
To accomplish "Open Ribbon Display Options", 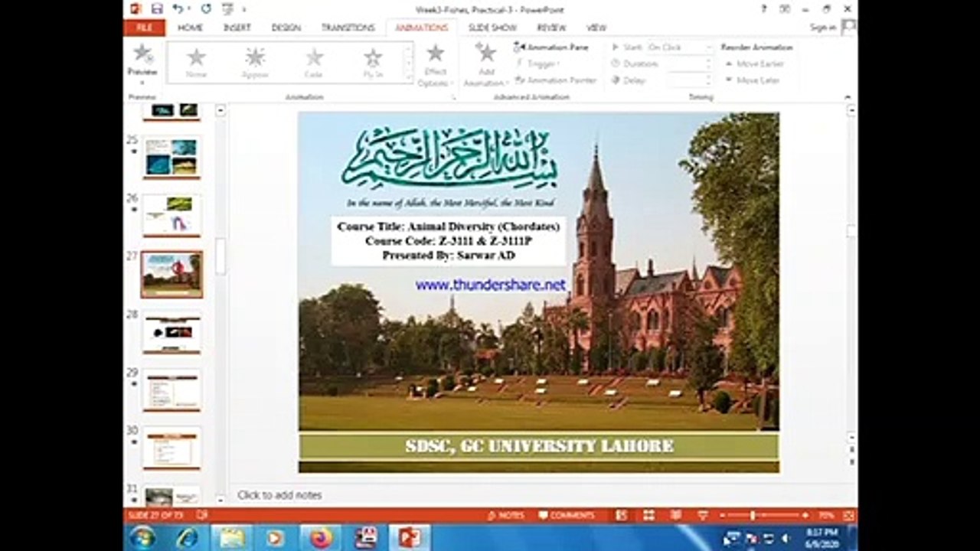I will click(785, 8).
